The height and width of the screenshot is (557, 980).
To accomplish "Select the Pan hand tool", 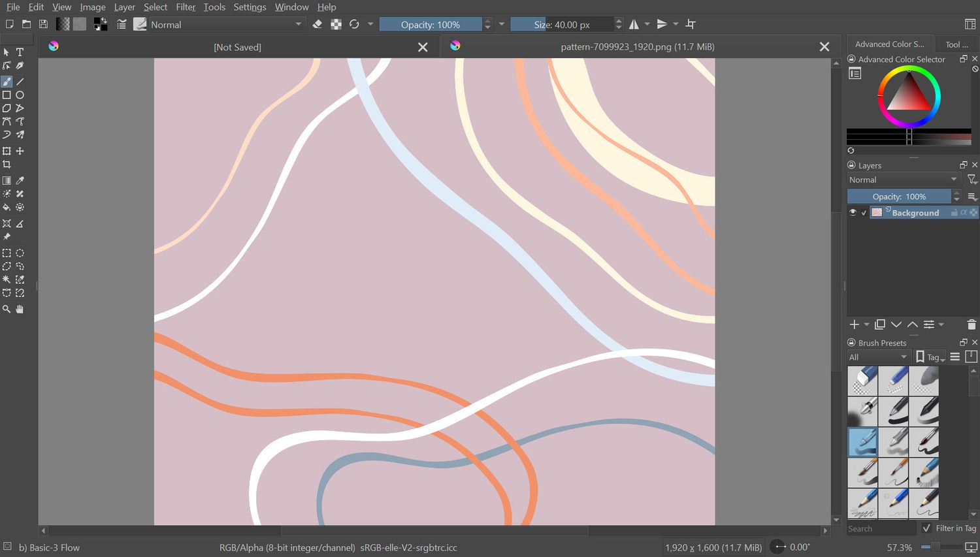I will coord(20,310).
